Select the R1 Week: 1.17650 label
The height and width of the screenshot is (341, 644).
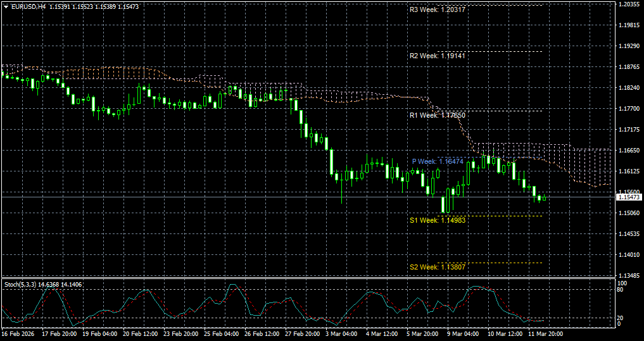click(x=438, y=115)
